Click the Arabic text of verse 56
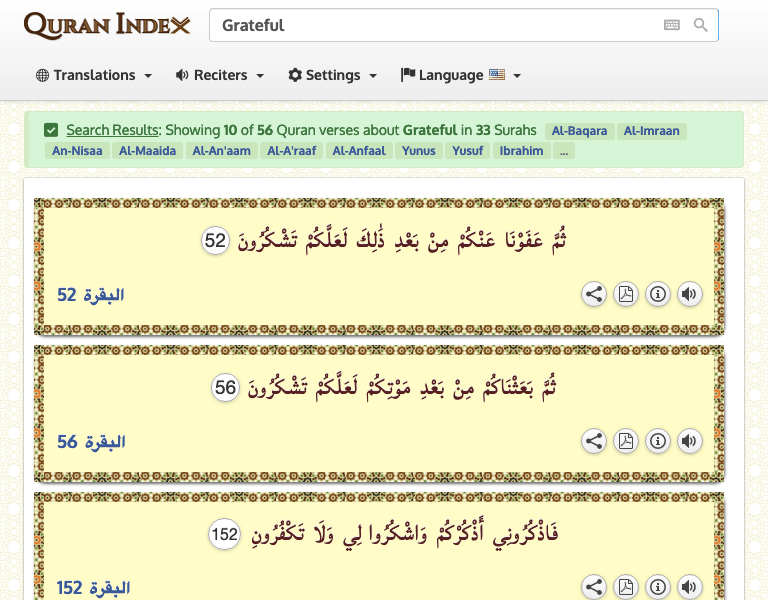The image size is (768, 600). click(402, 387)
